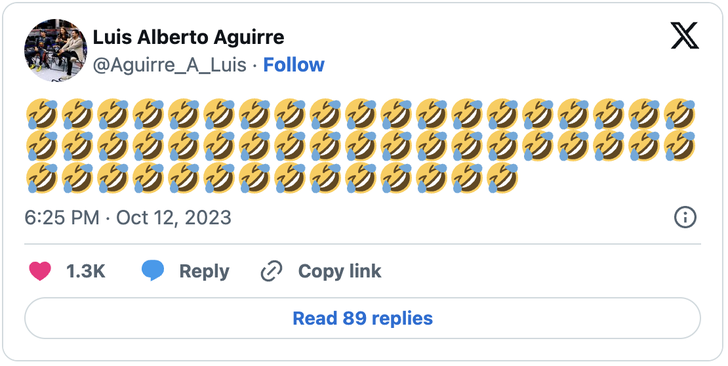Click the first laughing emoji in second row

[x=41, y=146]
